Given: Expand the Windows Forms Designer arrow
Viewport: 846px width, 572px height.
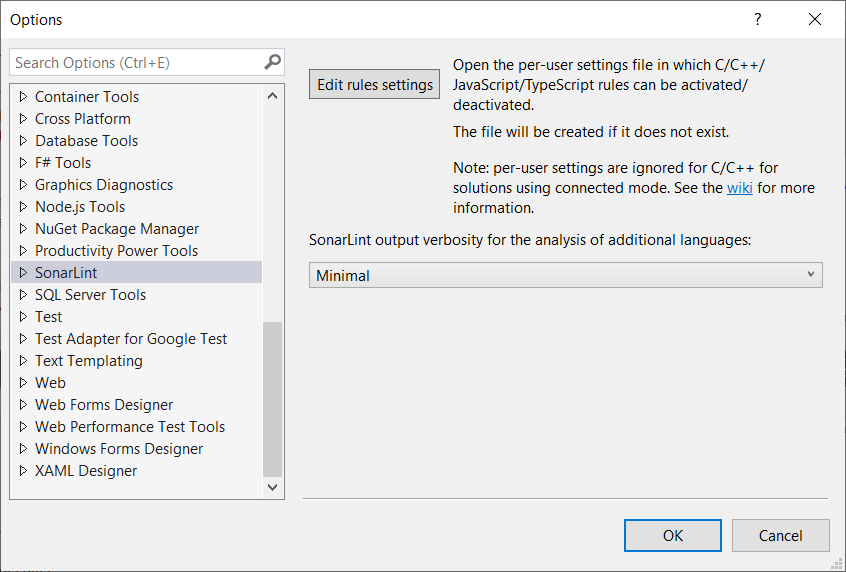Looking at the screenshot, I should click(23, 449).
